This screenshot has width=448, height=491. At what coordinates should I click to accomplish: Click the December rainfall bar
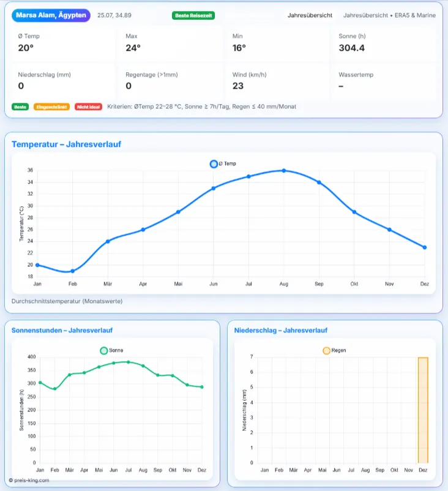click(x=423, y=410)
